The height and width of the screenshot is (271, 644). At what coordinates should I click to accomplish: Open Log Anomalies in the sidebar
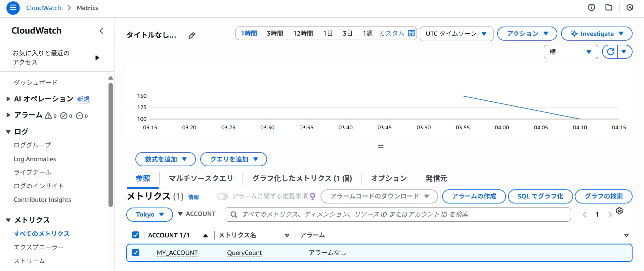[35, 159]
